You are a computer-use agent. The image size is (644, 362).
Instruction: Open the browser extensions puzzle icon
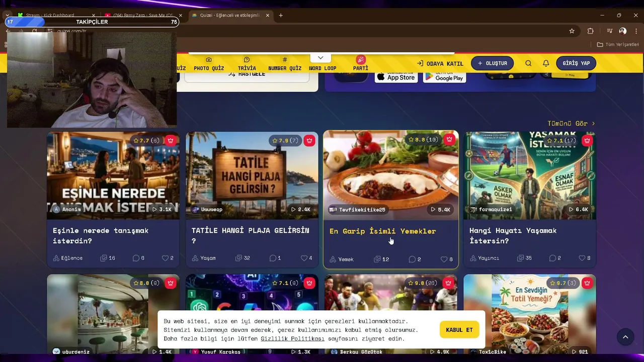[590, 31]
